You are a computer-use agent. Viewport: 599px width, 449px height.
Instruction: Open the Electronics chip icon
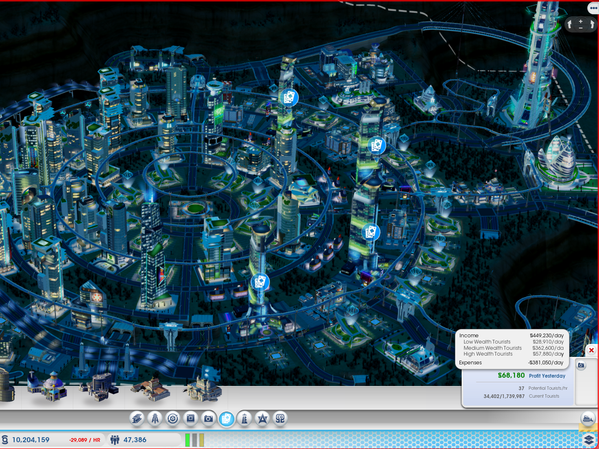click(190, 418)
